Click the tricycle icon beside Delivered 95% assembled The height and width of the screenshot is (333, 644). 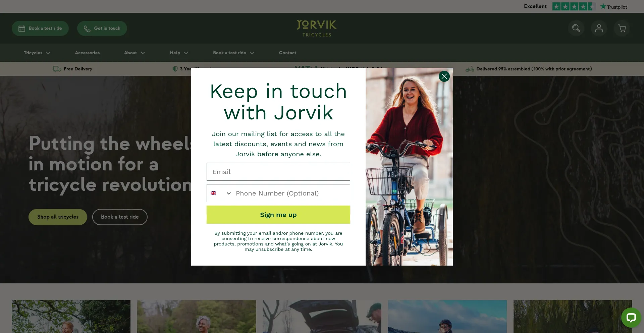470,69
